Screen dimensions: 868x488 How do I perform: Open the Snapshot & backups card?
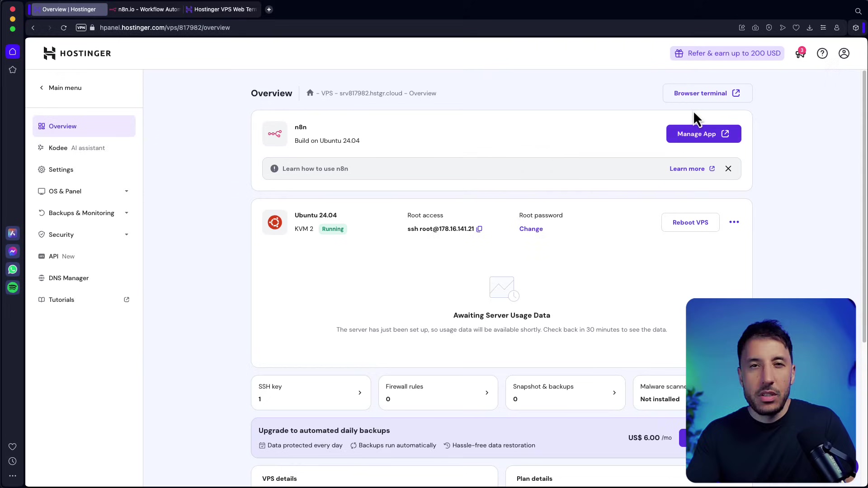coord(565,393)
